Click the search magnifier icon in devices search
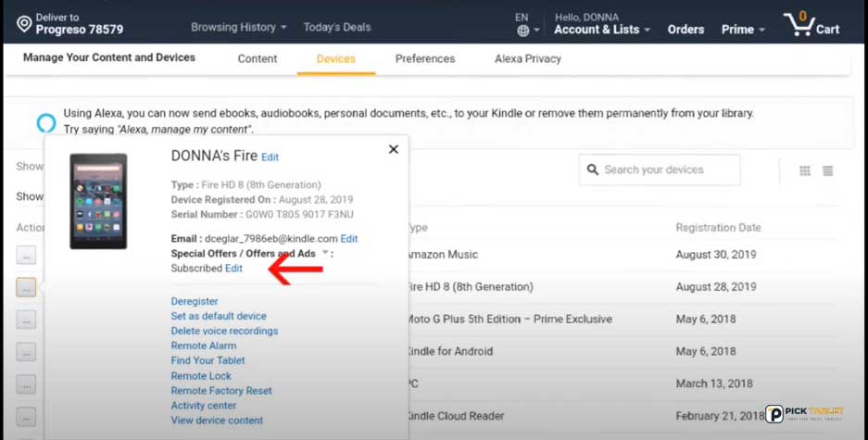This screenshot has height=440, width=868. (x=592, y=170)
